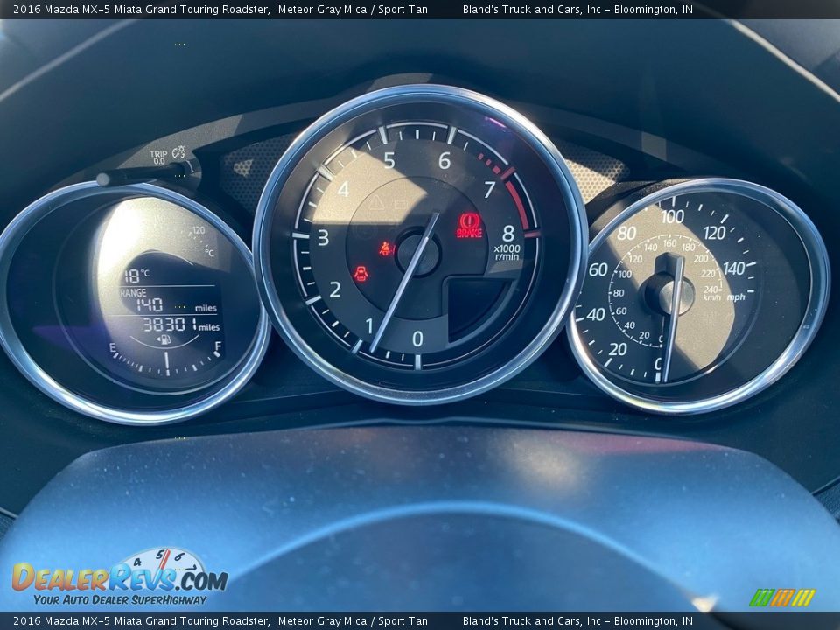The image size is (840, 630).
Task: Click the speedometer outer 120 mph mark
Action: [714, 233]
